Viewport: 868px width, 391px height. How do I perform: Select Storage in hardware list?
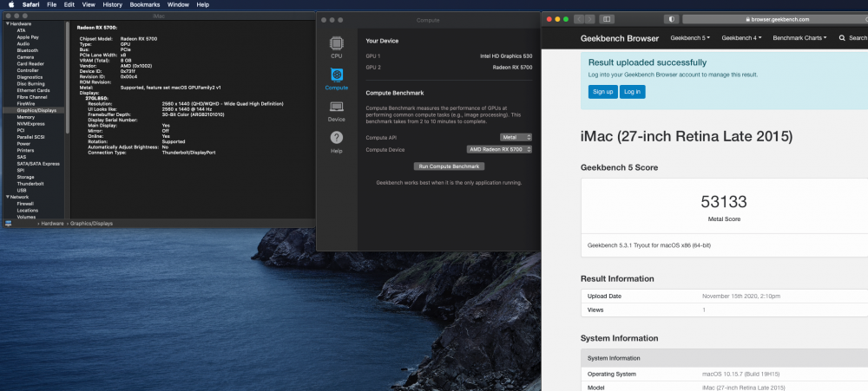25,177
